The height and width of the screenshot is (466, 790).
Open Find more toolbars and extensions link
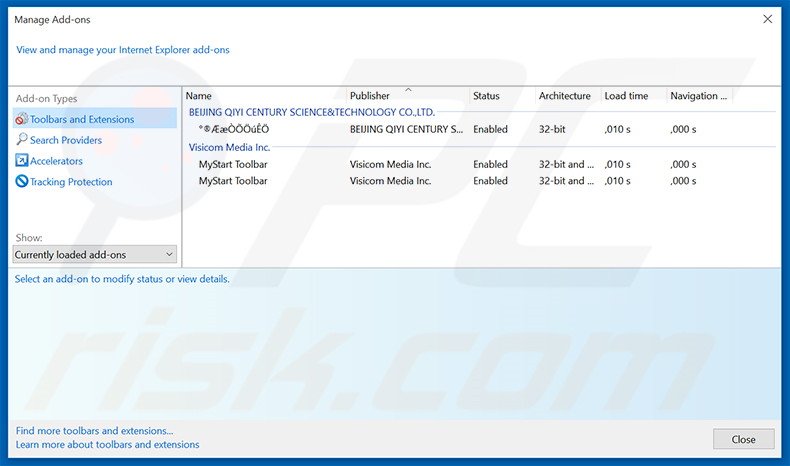pyautogui.click(x=94, y=431)
